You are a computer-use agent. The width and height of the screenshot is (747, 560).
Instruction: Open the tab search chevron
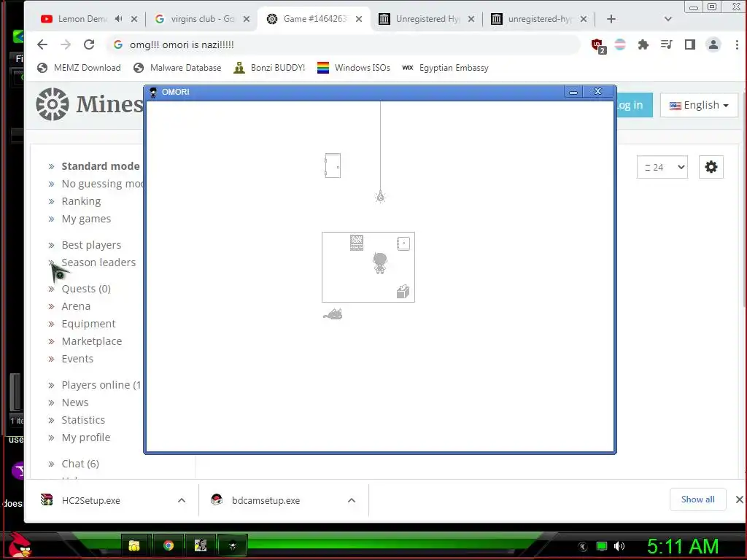pyautogui.click(x=668, y=19)
